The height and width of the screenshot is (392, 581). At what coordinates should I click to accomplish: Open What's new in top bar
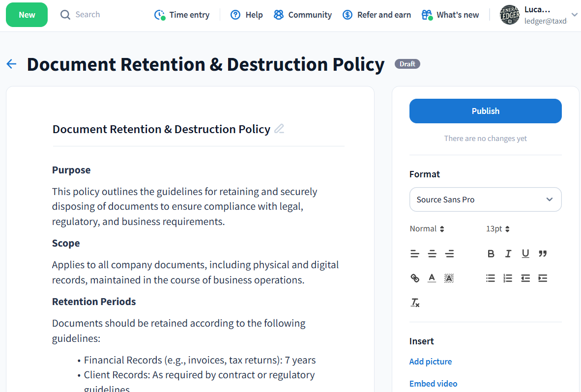coord(450,15)
